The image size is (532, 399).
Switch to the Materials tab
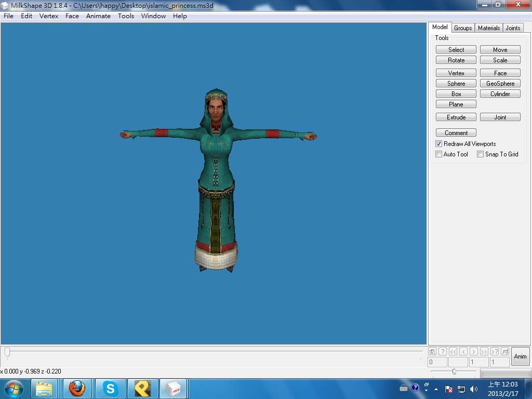489,28
